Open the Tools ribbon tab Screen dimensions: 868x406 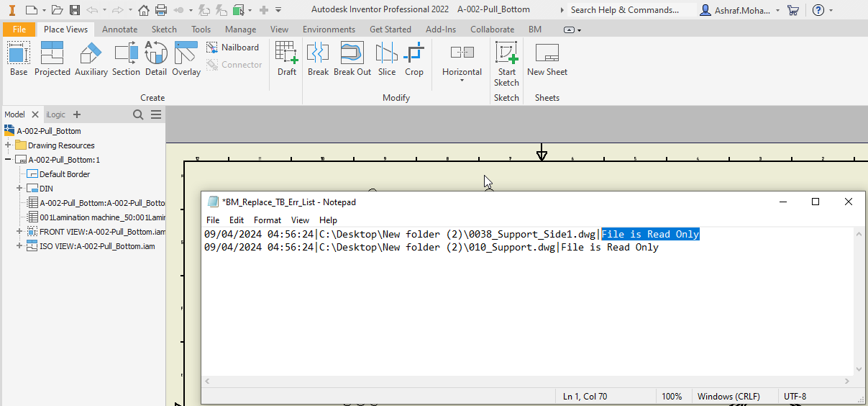[201, 30]
